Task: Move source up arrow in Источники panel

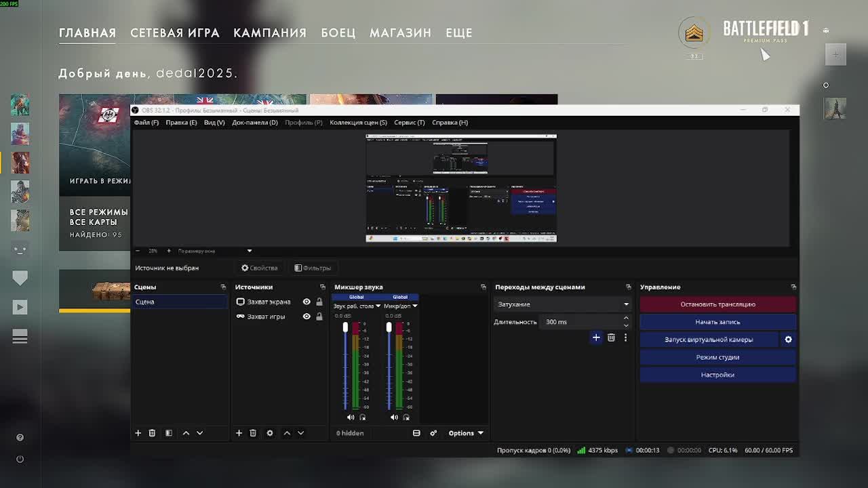Action: 287,433
